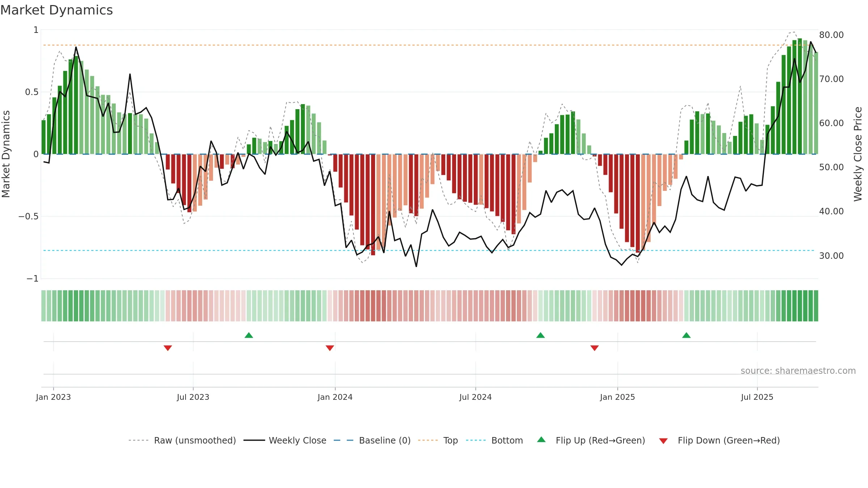Click the Jul 2023 axis label
This screenshot has height=488, width=868.
point(193,397)
